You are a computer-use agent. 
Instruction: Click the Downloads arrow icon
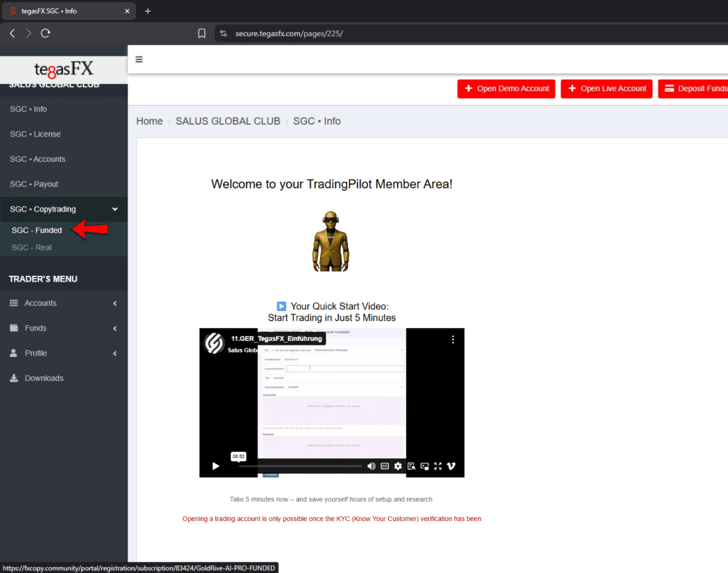[14, 378]
